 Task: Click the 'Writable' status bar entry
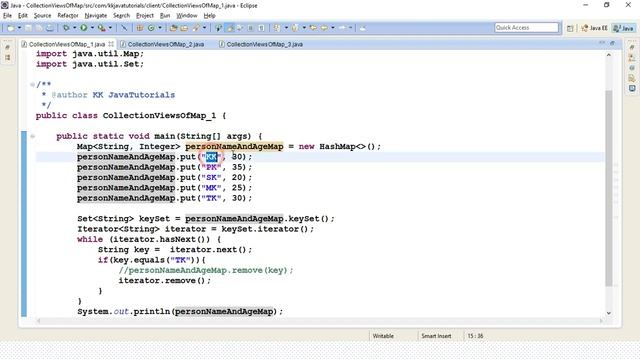(x=383, y=336)
